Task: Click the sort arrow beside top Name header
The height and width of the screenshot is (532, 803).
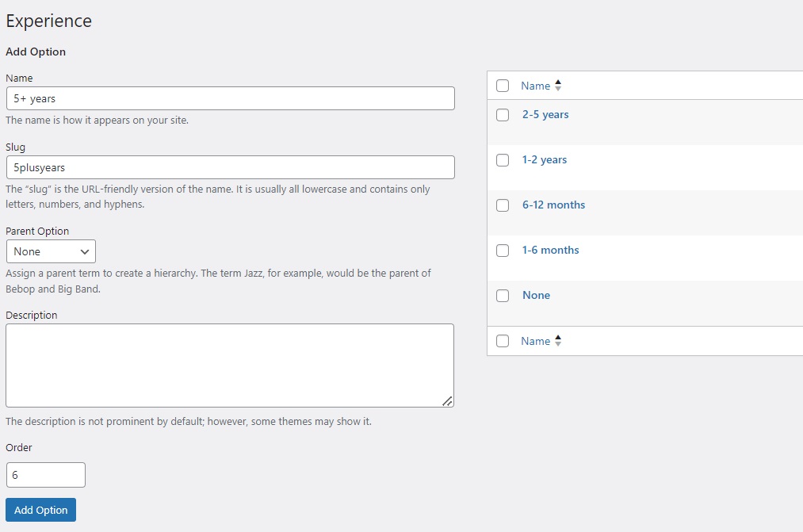Action: [x=557, y=85]
